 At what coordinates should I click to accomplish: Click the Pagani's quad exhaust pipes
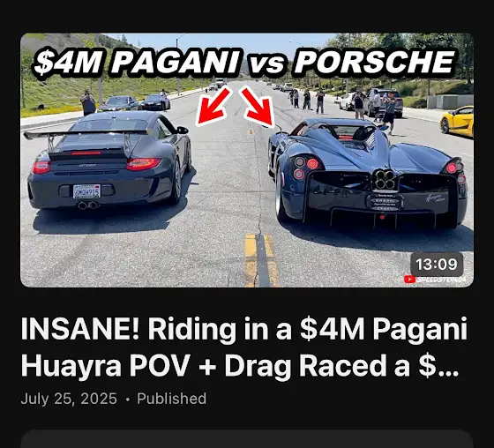pos(385,180)
